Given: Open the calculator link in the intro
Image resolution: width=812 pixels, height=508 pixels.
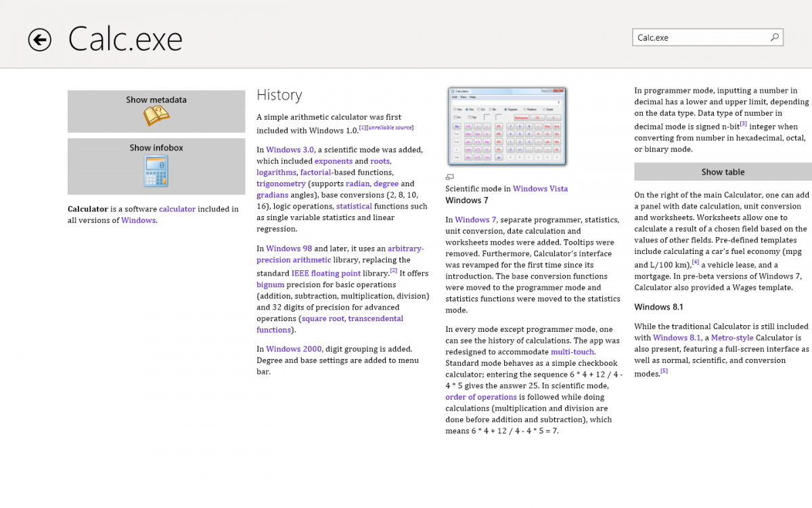Looking at the screenshot, I should pos(177,209).
